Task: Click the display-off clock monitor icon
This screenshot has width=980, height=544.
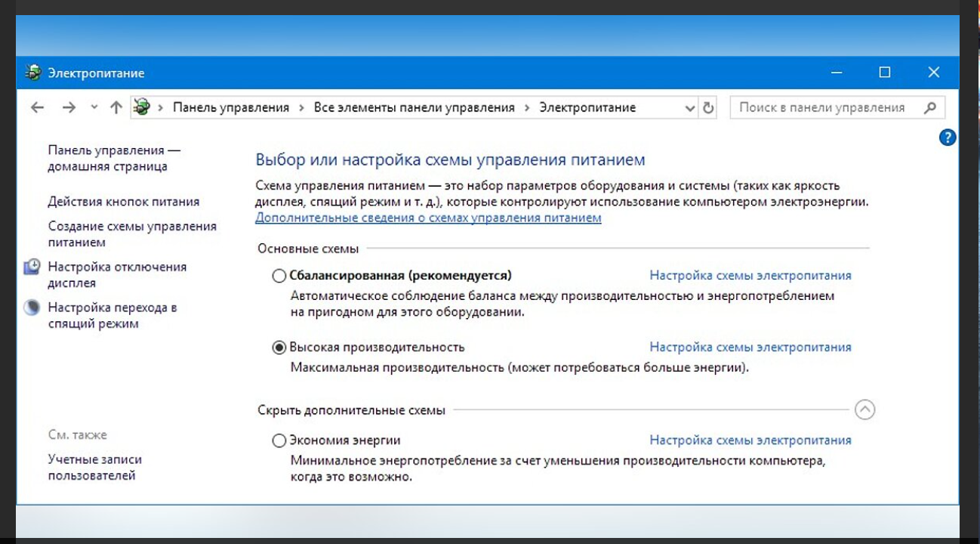Action: tap(32, 267)
